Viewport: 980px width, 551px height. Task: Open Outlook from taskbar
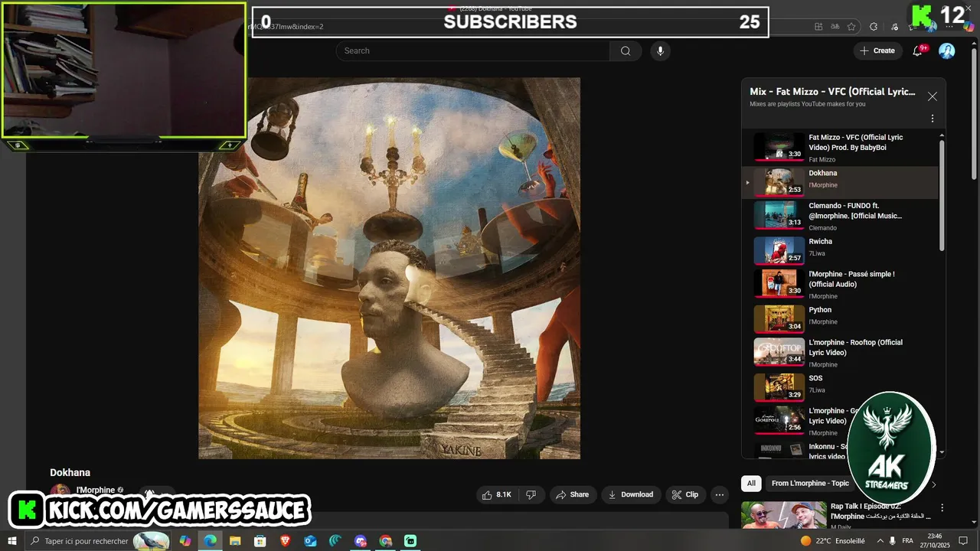pos(310,541)
